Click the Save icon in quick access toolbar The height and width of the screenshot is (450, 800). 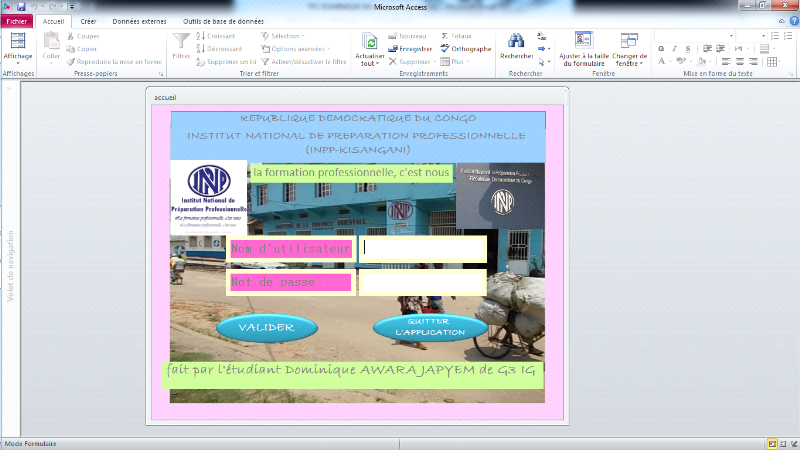[20, 7]
